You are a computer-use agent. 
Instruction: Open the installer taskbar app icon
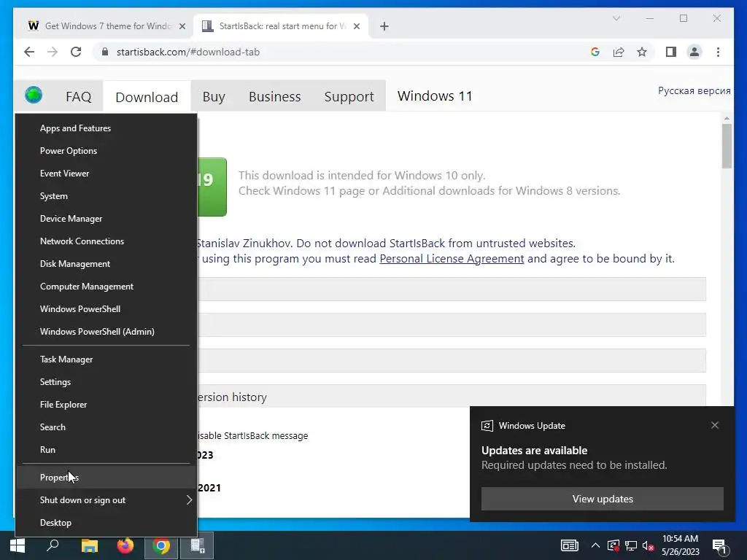(x=197, y=545)
